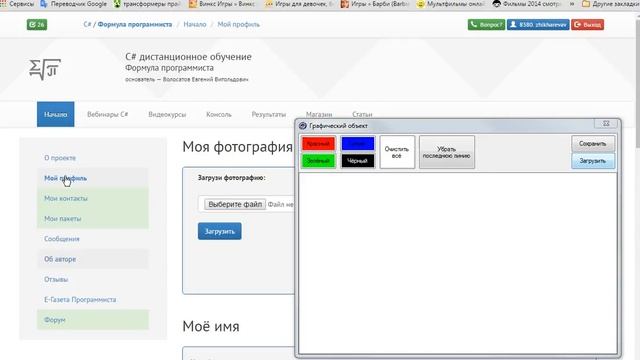Open the Начало navigation tab
This screenshot has width=640, height=360.
click(56, 114)
